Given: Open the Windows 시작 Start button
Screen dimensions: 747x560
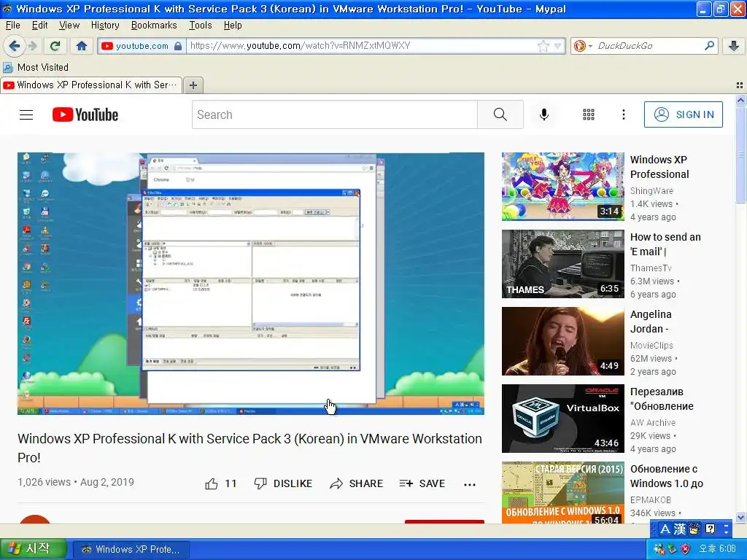Looking at the screenshot, I should (x=32, y=549).
